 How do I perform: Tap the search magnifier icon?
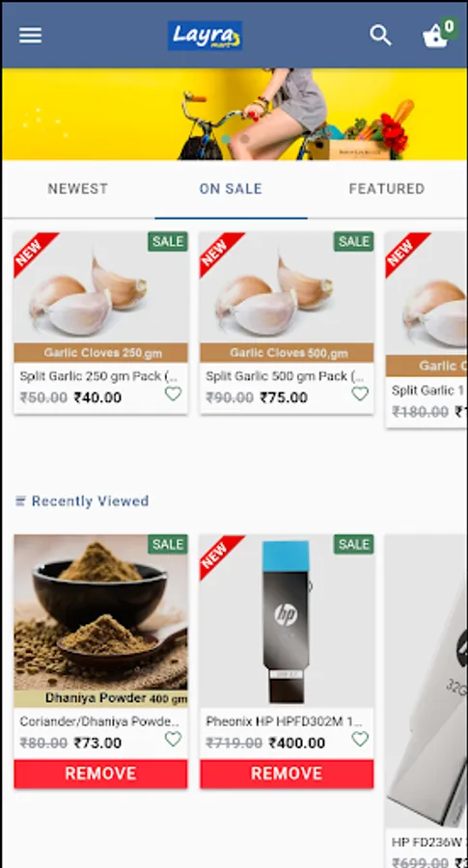380,36
